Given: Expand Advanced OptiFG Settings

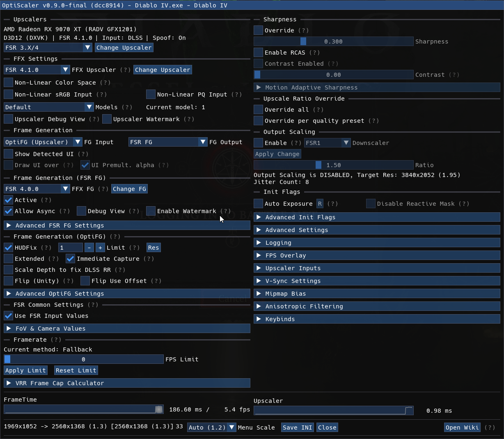Looking at the screenshot, I should coord(127,294).
